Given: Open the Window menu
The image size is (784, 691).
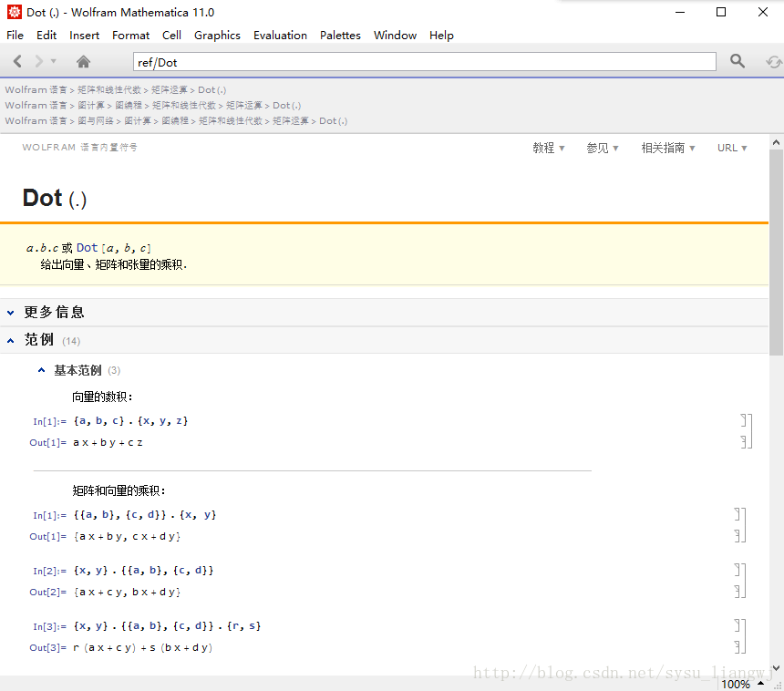Looking at the screenshot, I should 395,35.
